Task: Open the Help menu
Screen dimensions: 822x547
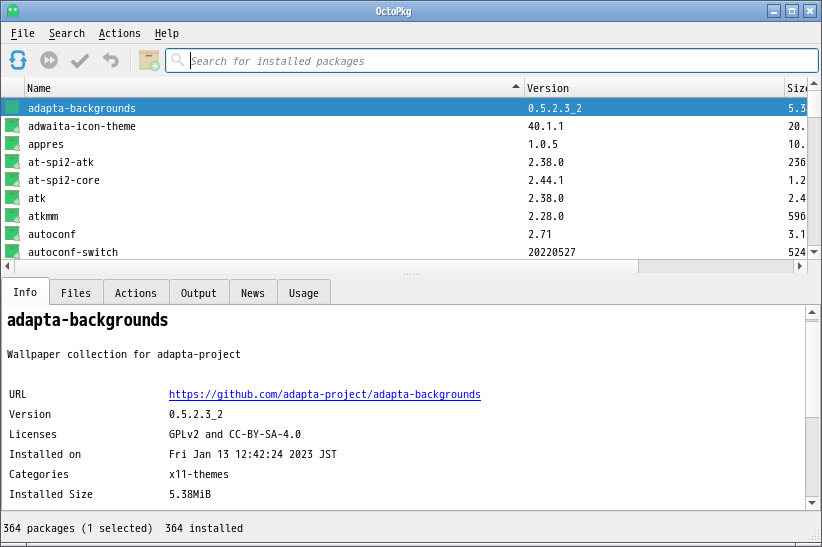Action: pyautogui.click(x=167, y=33)
